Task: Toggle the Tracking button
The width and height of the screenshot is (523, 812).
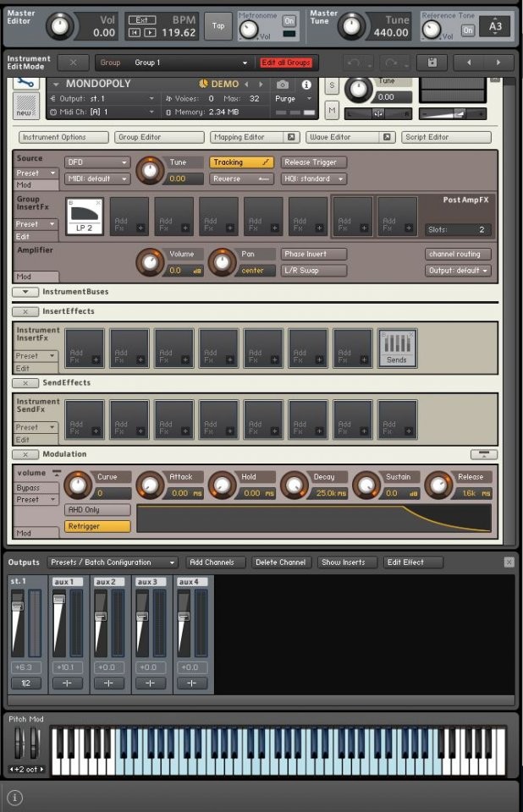Action: 241,162
